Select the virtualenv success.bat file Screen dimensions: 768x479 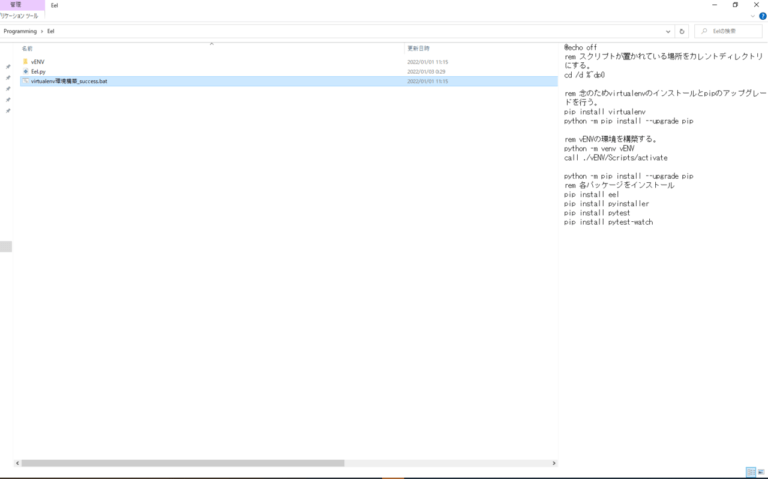68,81
